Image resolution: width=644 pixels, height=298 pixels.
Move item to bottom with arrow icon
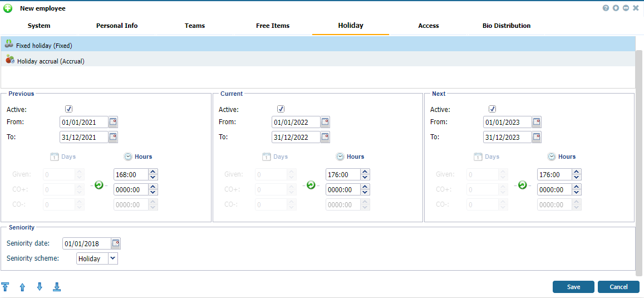coord(57,287)
